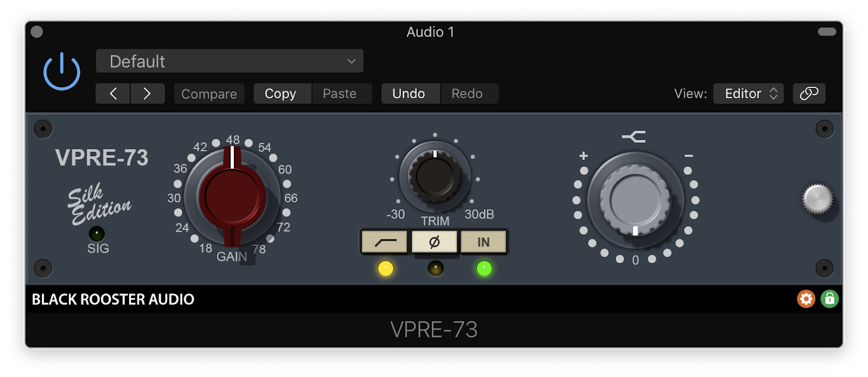Click the red GAIN knob
The height and width of the screenshot is (377, 868).
(232, 197)
